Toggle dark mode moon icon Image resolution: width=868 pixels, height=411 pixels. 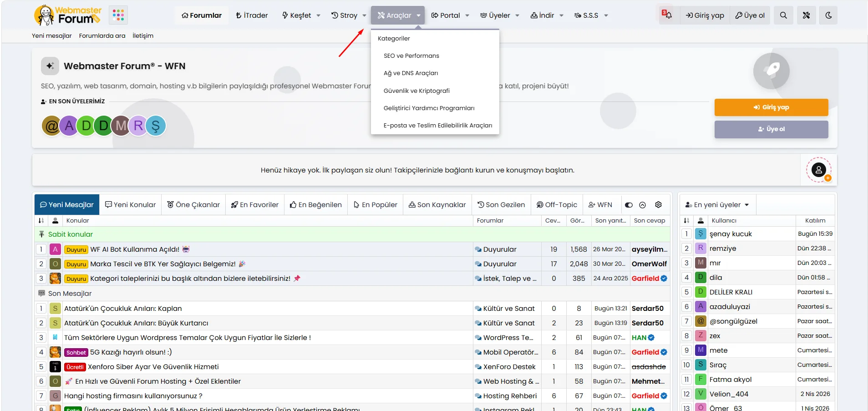tap(828, 15)
